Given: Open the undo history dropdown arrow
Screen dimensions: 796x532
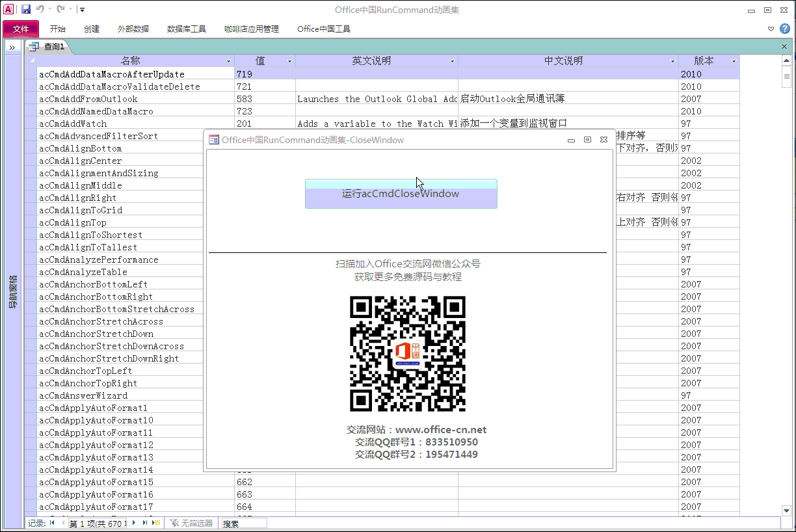Looking at the screenshot, I should 49,9.
